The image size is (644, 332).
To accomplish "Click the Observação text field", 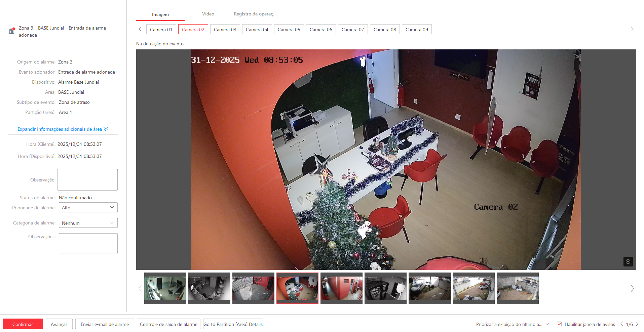I will [x=87, y=180].
